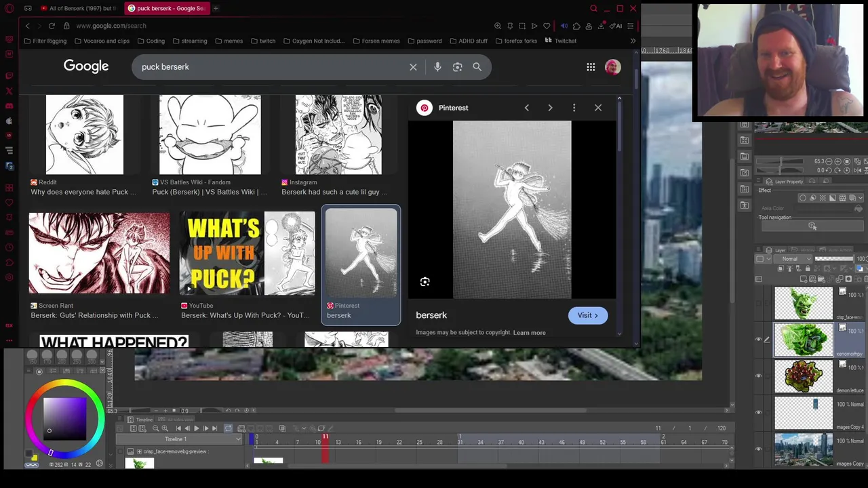Open the Layer Property tab
This screenshot has height=488, width=868.
(785, 182)
